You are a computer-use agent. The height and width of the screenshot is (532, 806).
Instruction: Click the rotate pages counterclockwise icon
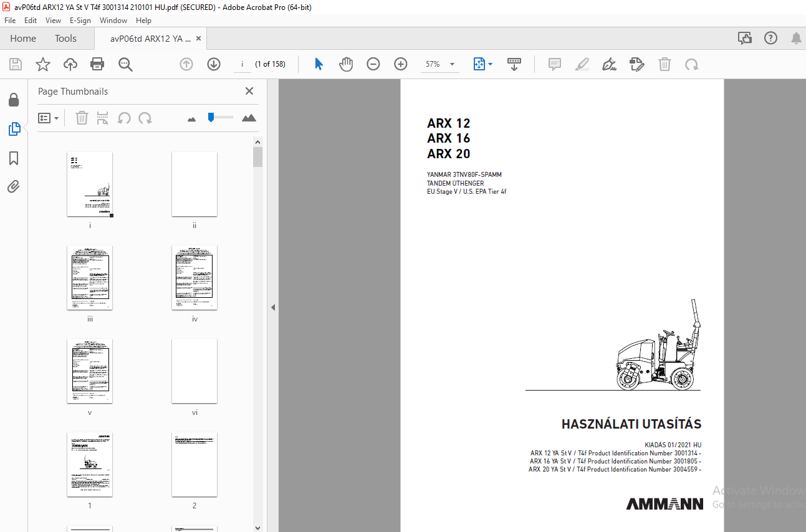124,118
